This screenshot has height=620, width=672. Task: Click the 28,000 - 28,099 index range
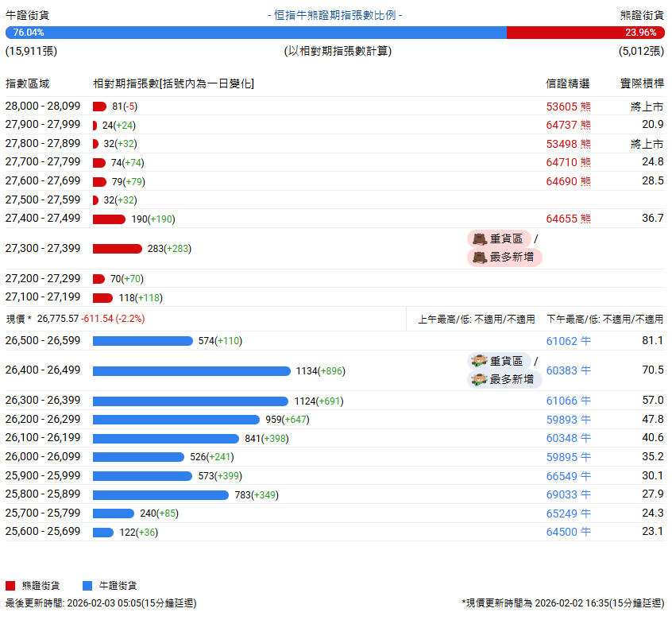point(43,106)
